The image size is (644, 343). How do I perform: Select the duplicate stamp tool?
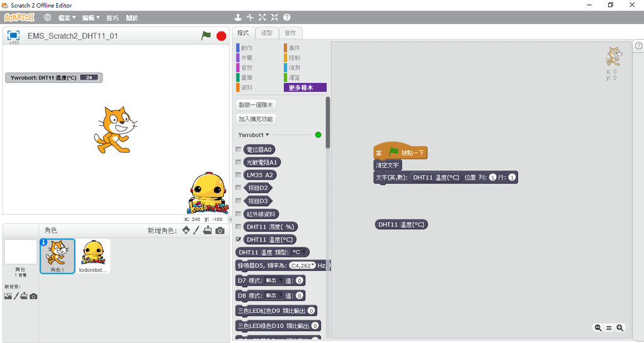[238, 18]
